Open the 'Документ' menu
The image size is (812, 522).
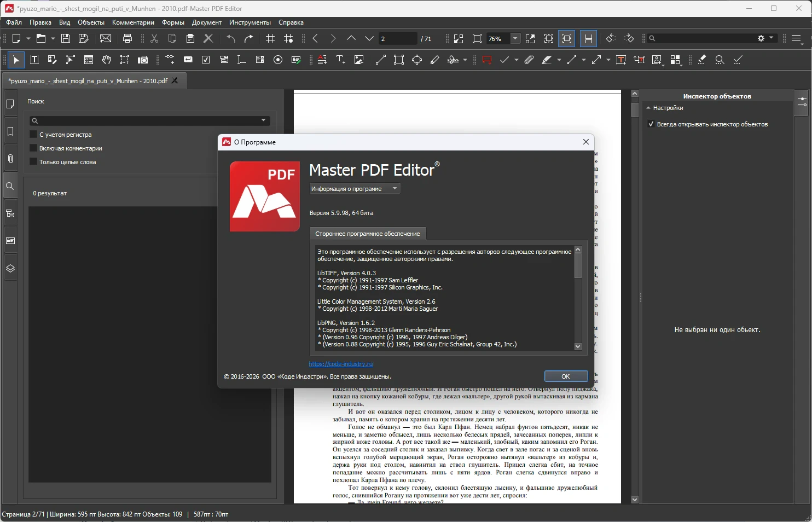206,22
